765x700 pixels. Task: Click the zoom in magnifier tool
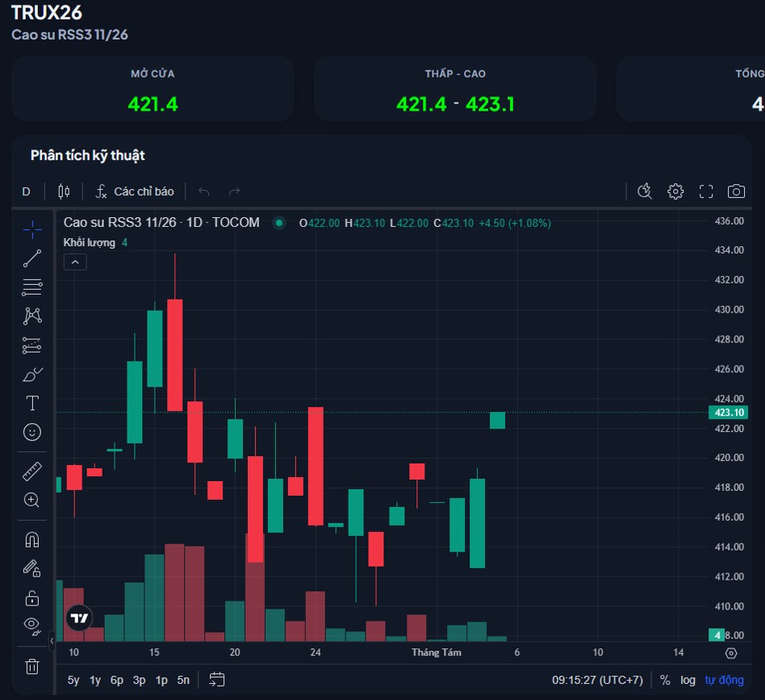[x=32, y=501]
